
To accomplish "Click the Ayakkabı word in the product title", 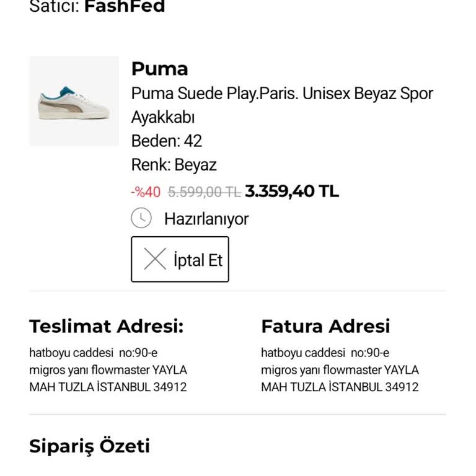I will click(162, 117).
